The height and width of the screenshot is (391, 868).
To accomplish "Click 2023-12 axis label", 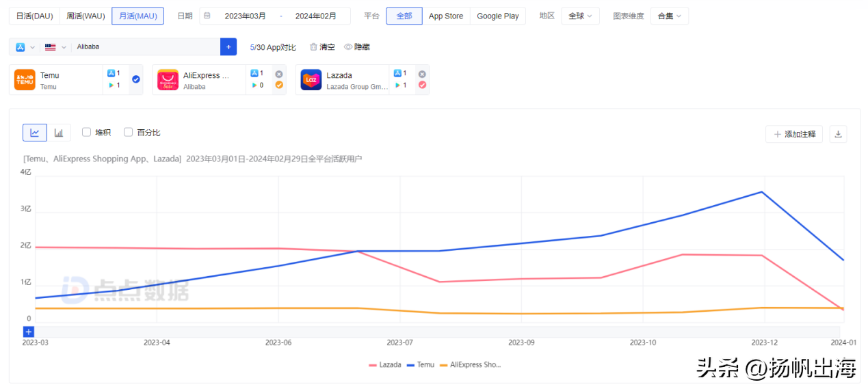I will tap(764, 342).
